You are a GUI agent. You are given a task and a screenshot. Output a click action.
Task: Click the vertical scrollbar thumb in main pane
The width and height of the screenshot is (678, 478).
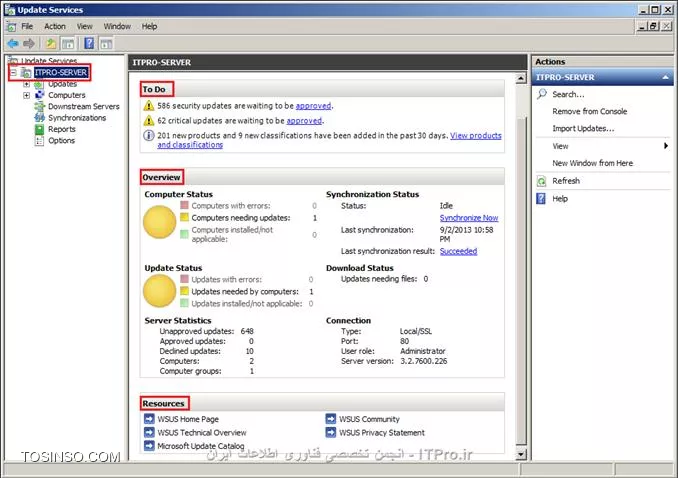coord(521,281)
